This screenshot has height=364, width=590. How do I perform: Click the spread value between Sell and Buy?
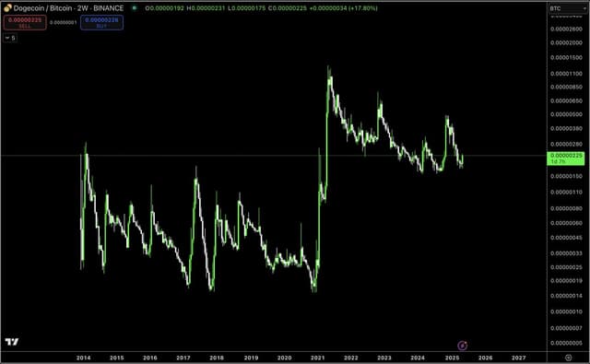[x=64, y=22]
